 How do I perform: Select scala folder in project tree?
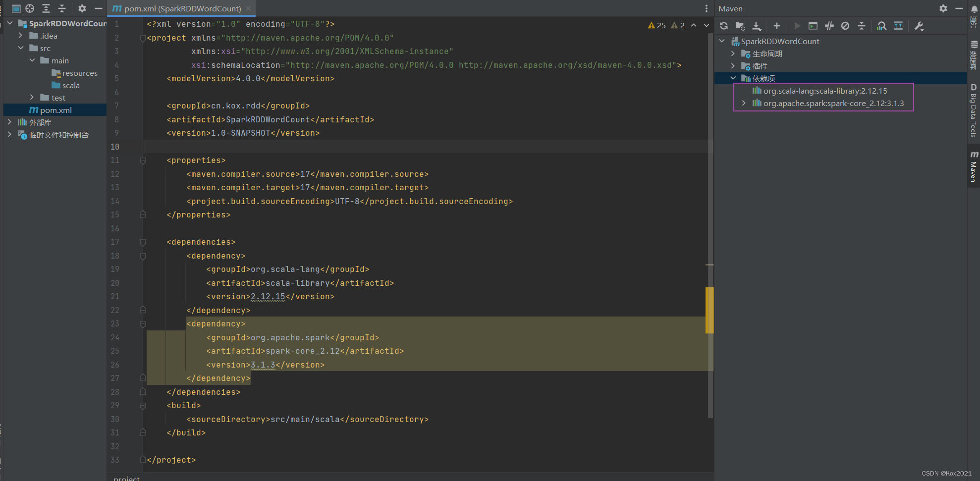tap(65, 85)
